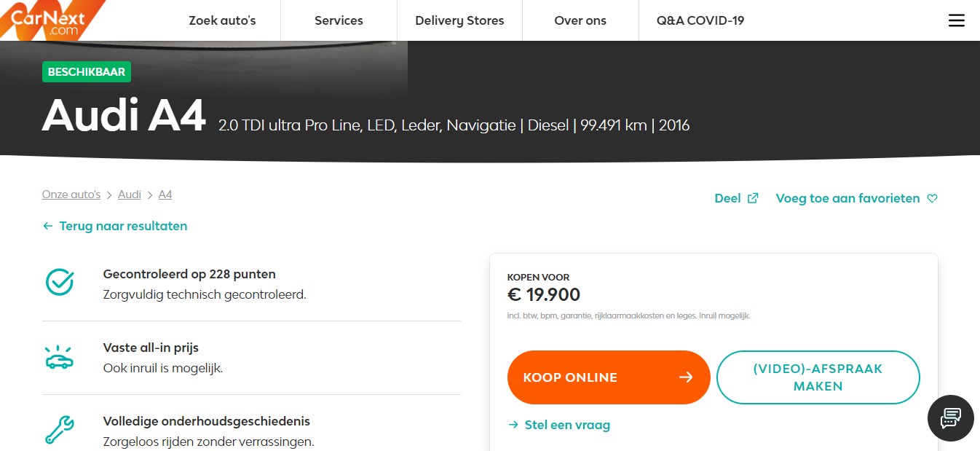Viewport: 980px width, 451px height.
Task: Open the hamburger menu icon
Action: [x=956, y=20]
